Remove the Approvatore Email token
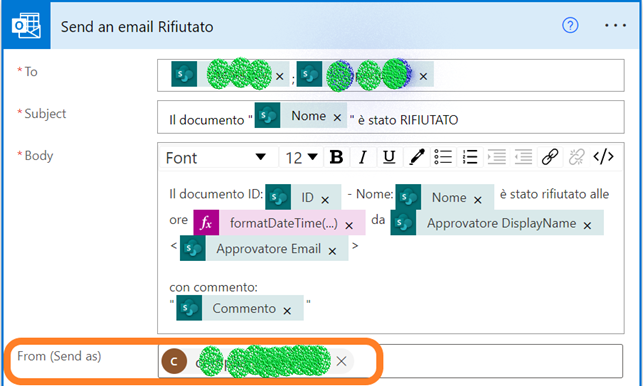643x386 pixels. click(332, 251)
